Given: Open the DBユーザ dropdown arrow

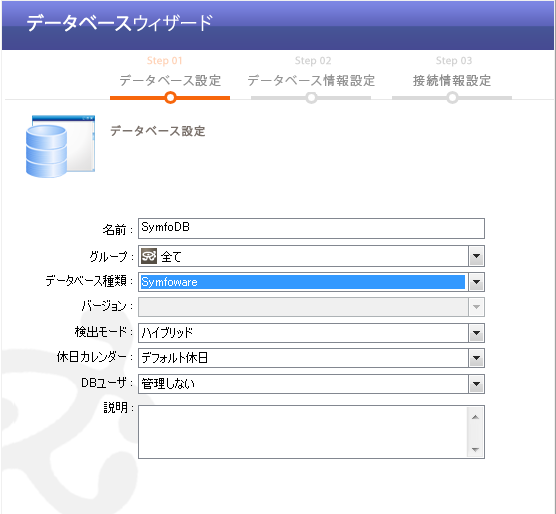Looking at the screenshot, I should 476,384.
